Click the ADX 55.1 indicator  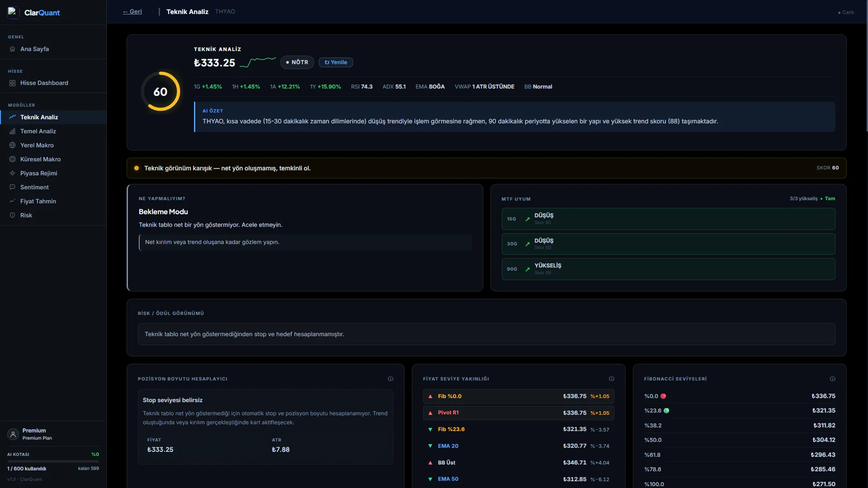click(394, 87)
